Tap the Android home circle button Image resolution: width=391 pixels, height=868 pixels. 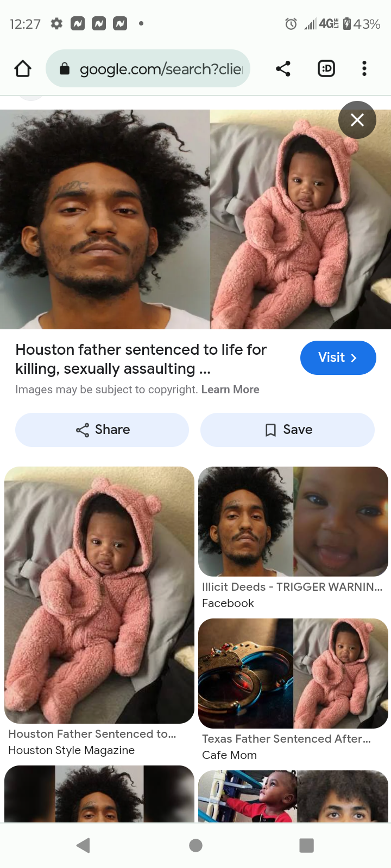196,845
